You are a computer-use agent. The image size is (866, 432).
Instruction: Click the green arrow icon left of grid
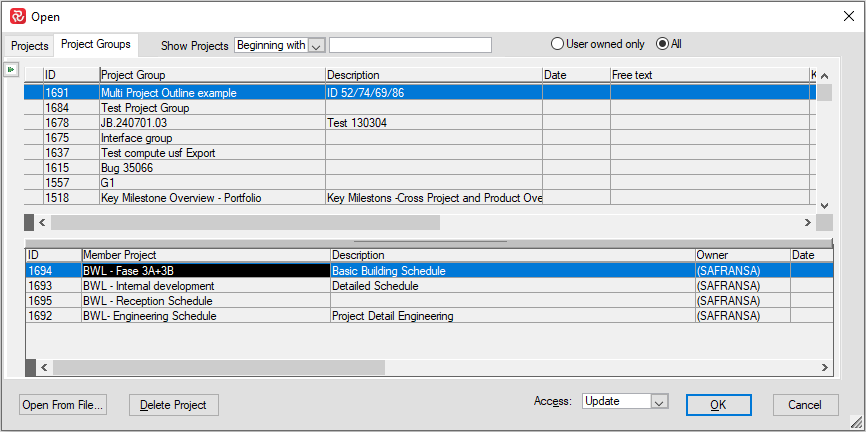(11, 69)
